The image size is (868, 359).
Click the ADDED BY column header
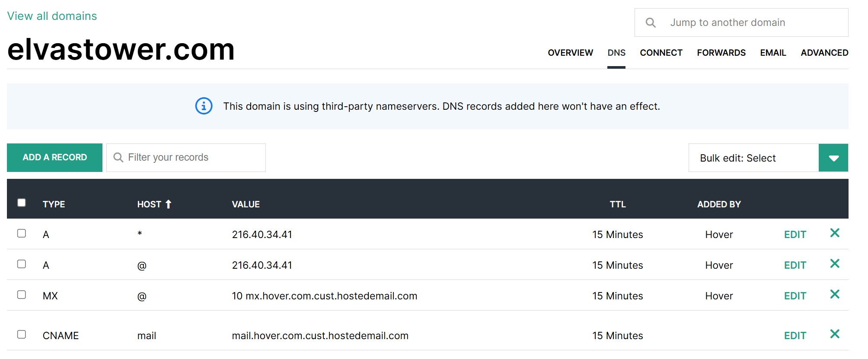pyautogui.click(x=719, y=204)
